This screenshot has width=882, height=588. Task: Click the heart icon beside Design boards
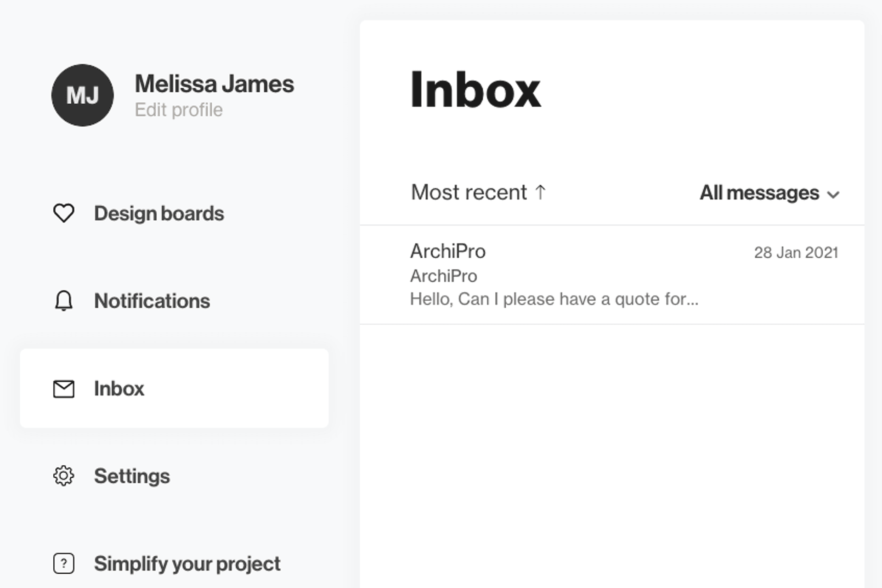(x=64, y=213)
